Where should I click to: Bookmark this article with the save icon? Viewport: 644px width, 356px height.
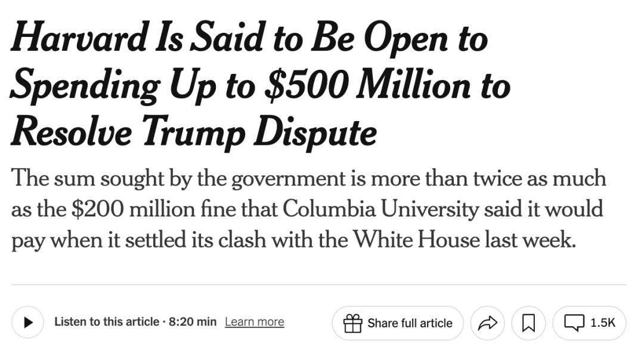528,323
